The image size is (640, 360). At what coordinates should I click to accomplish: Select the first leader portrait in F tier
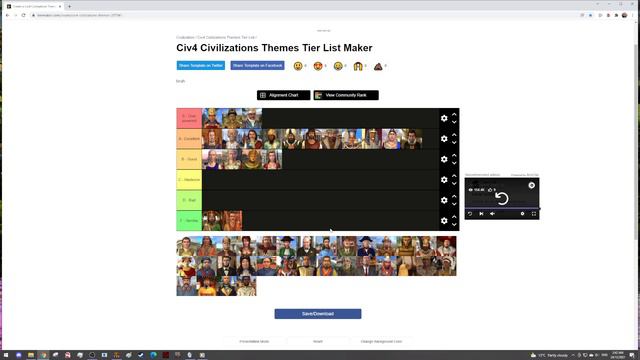pyautogui.click(x=212, y=220)
